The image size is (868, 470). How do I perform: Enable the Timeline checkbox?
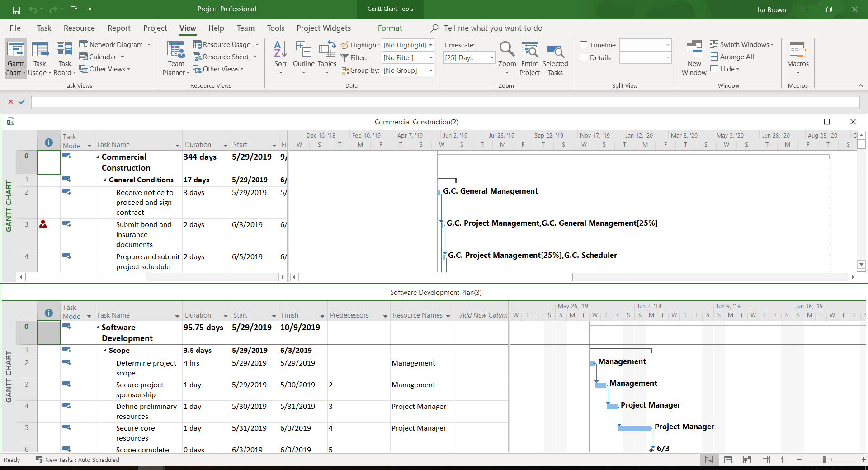coord(584,44)
